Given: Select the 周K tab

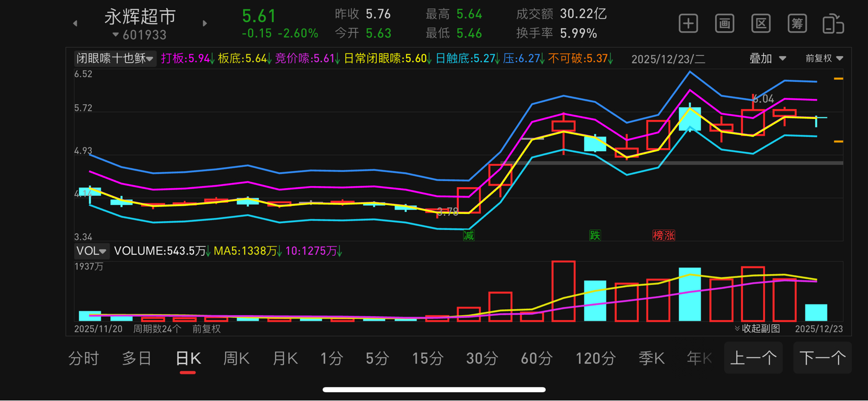Looking at the screenshot, I should [x=236, y=359].
